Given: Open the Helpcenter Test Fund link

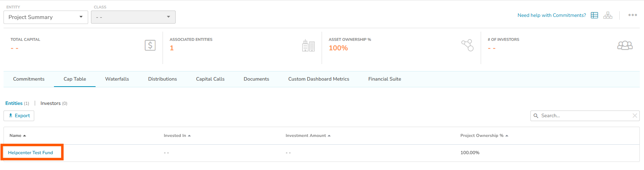Looking at the screenshot, I should pyautogui.click(x=30, y=153).
